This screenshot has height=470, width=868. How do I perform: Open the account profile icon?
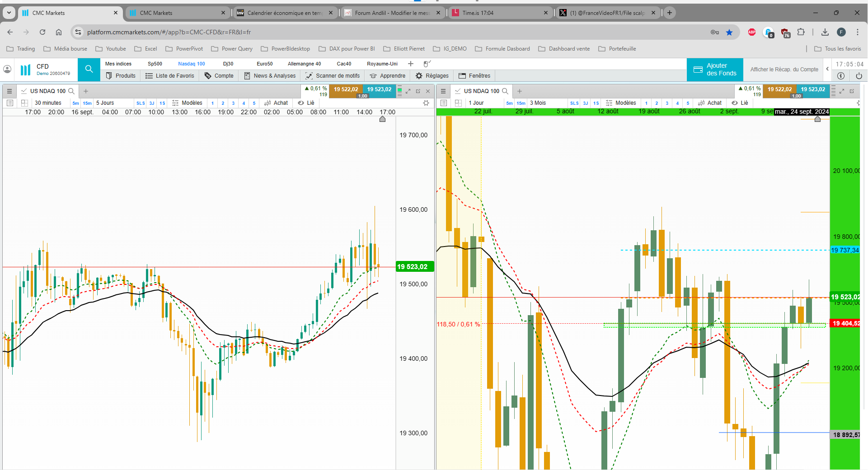tap(7, 69)
